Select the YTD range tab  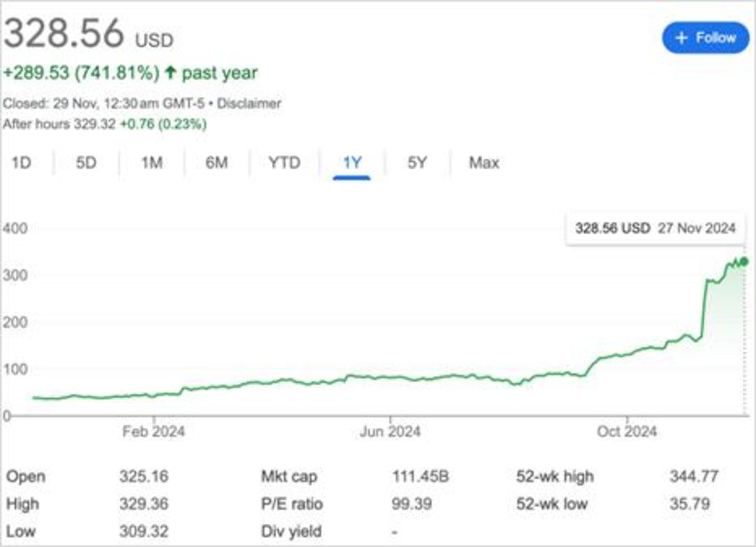pos(284,163)
